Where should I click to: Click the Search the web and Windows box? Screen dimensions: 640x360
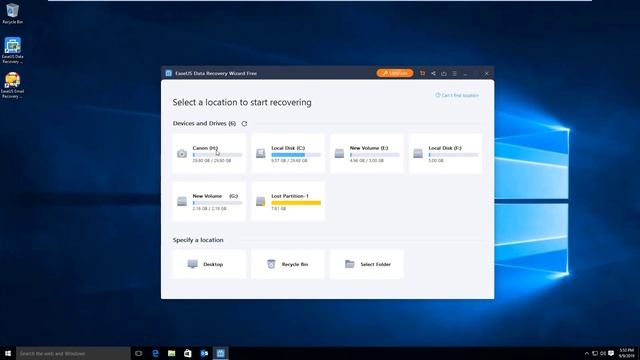[x=73, y=353]
